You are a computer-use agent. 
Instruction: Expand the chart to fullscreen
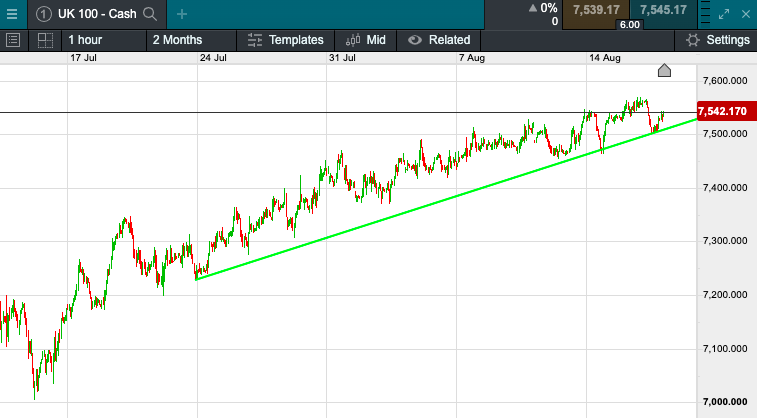pos(724,14)
